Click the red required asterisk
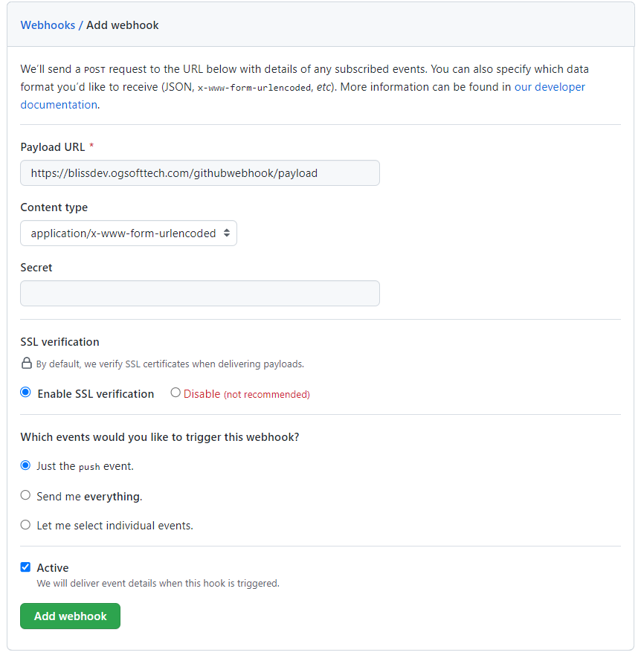The height and width of the screenshot is (661, 644). 91,147
